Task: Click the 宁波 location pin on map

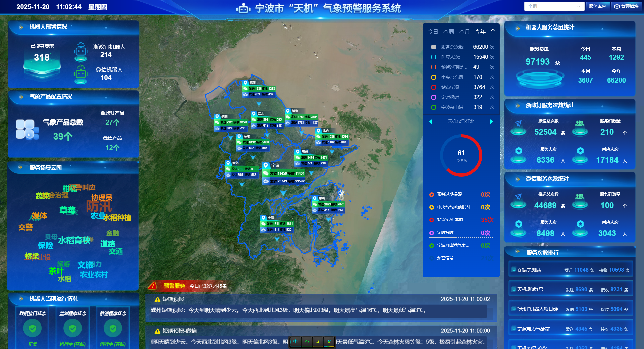Action: [266, 165]
